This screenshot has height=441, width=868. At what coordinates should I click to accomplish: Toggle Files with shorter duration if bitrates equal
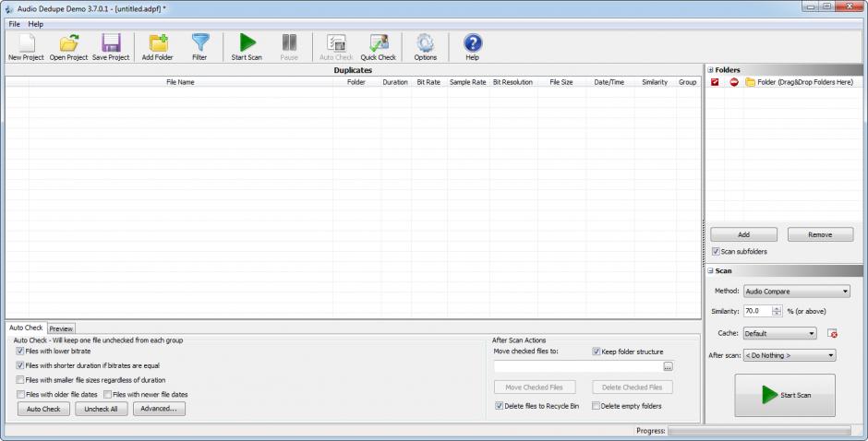coord(20,365)
